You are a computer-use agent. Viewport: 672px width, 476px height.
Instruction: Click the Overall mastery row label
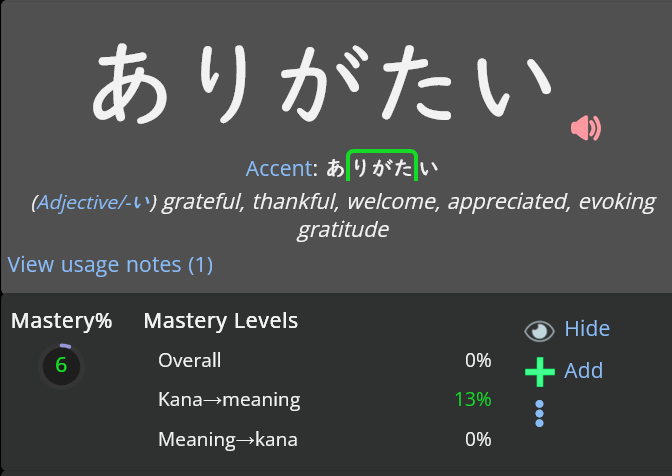tap(190, 361)
